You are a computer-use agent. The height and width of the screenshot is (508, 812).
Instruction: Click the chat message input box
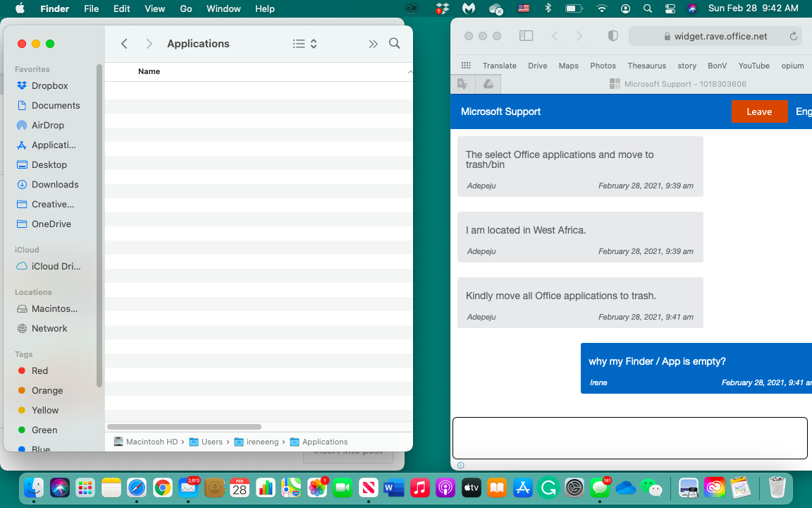629,438
